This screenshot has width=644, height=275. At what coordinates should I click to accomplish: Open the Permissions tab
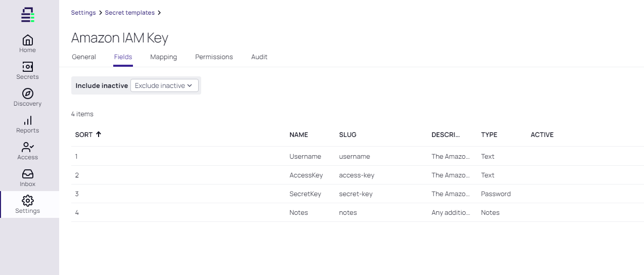pyautogui.click(x=214, y=57)
